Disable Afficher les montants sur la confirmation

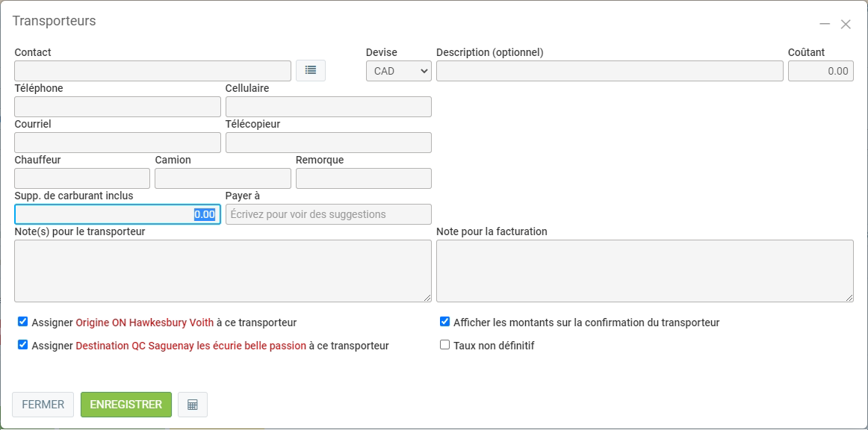445,322
